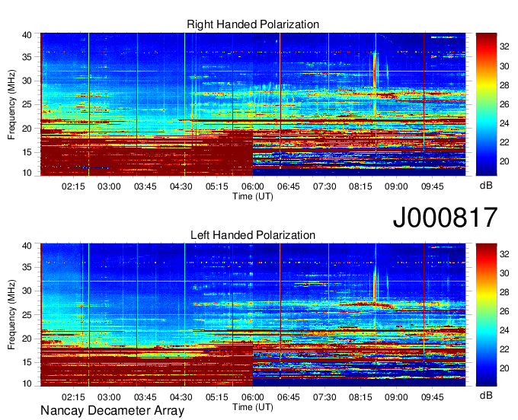Click the '15' frequency tick of Left Handed plot
Image resolution: width=518 pixels, height=420 pixels.
click(x=27, y=363)
